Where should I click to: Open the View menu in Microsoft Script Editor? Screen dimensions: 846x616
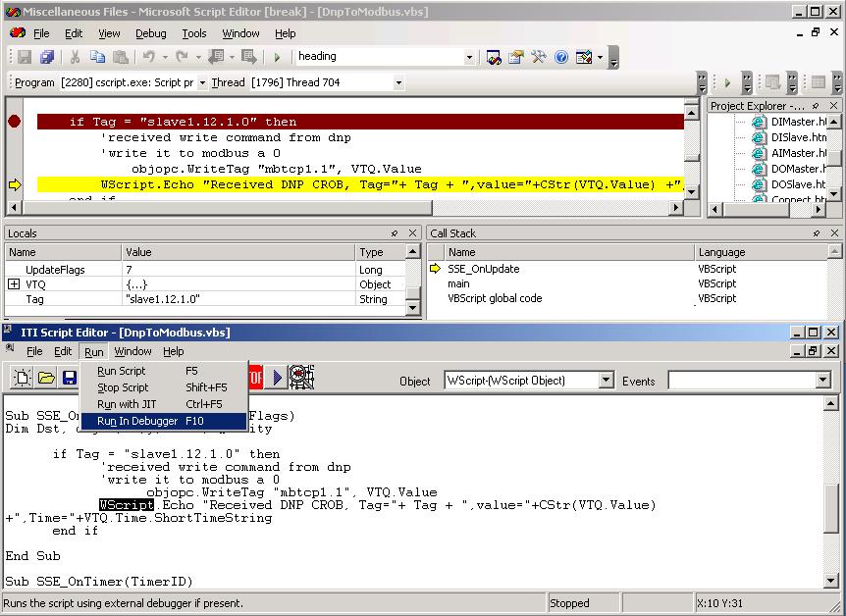[x=109, y=33]
